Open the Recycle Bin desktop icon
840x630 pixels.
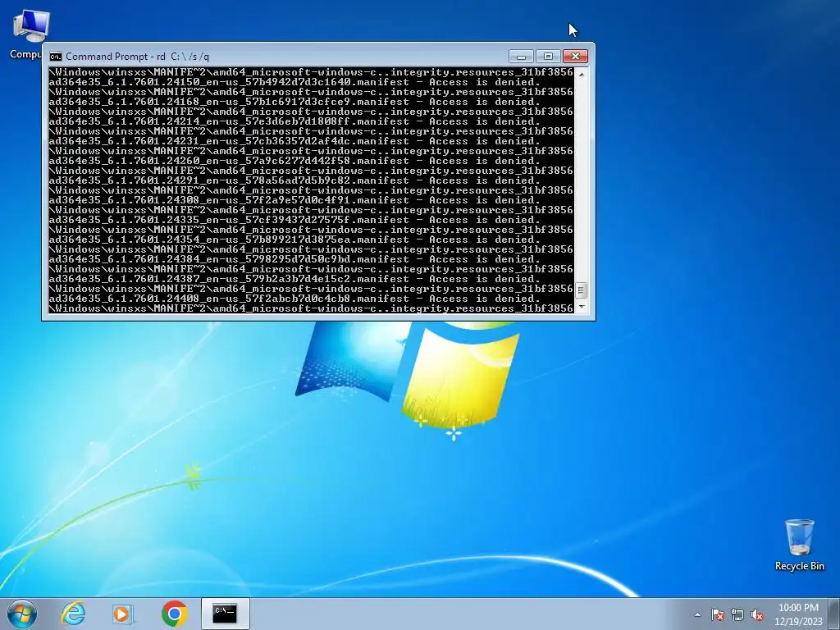799,545
